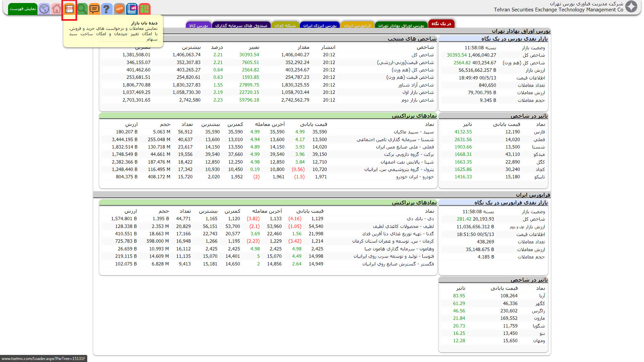
Task: Open the orange messages chat icon
Action: pyautogui.click(x=94, y=9)
